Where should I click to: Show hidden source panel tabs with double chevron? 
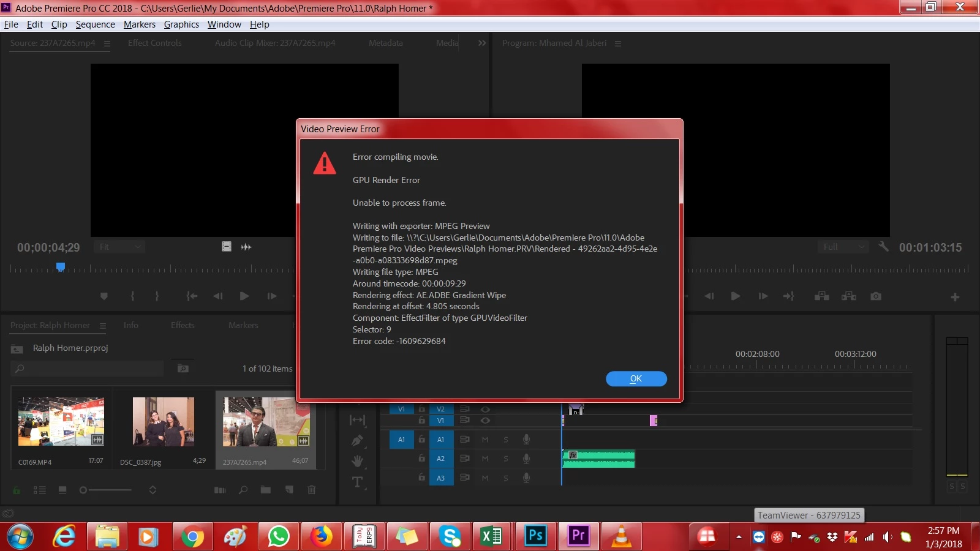pos(482,43)
